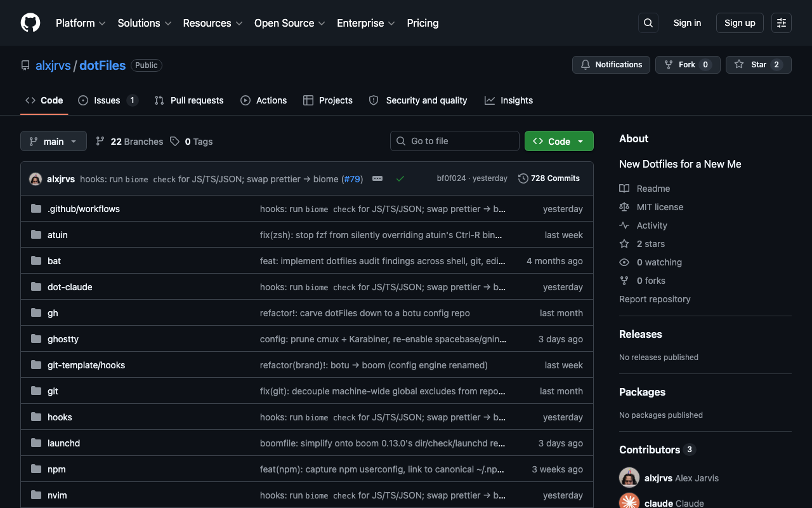Open the main branch selector dropdown
The height and width of the screenshot is (508, 812).
(53, 141)
